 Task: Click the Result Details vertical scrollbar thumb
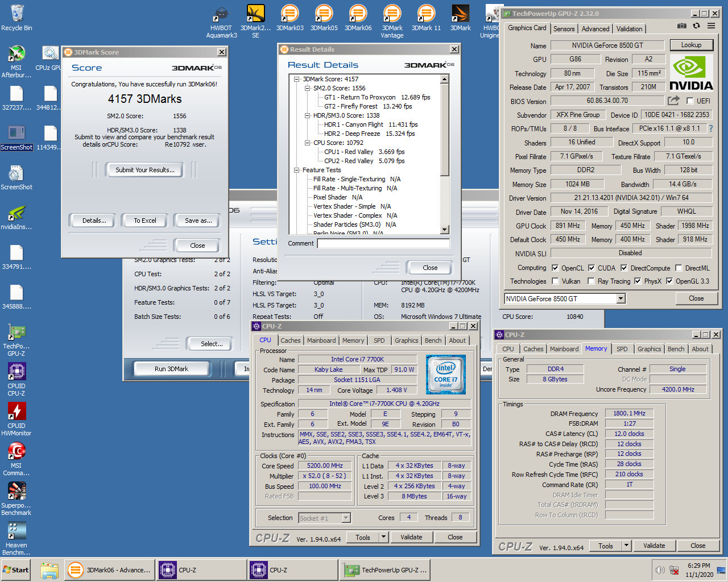(445, 130)
